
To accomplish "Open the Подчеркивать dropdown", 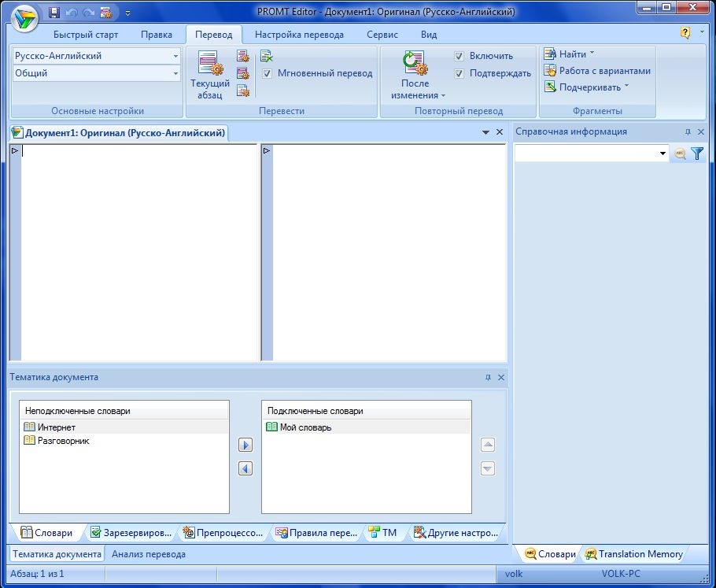I will point(626,86).
